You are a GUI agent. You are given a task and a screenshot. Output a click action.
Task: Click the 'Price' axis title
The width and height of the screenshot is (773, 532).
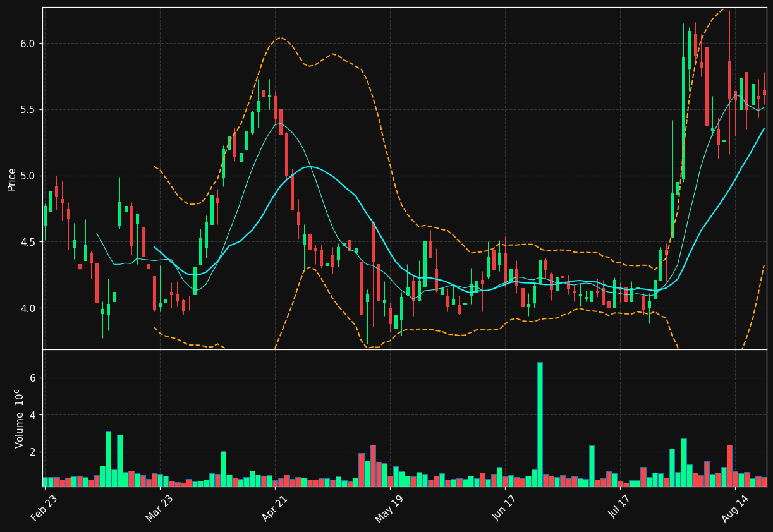click(12, 179)
